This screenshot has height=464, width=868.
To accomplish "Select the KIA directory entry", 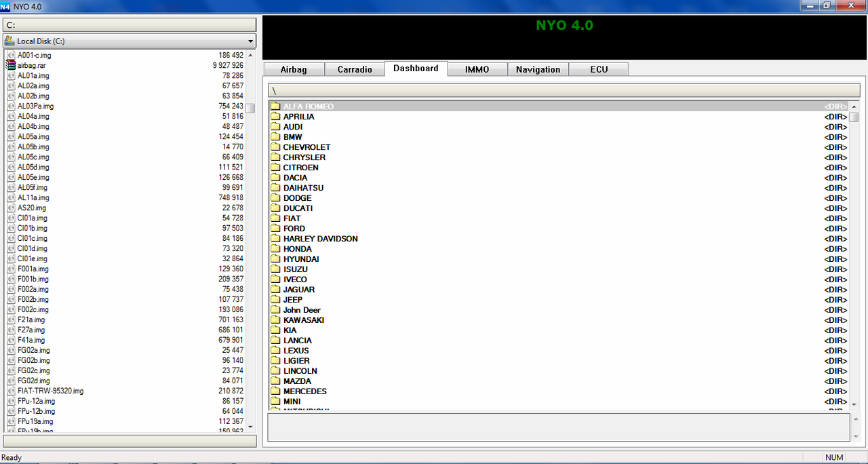I will (x=559, y=330).
